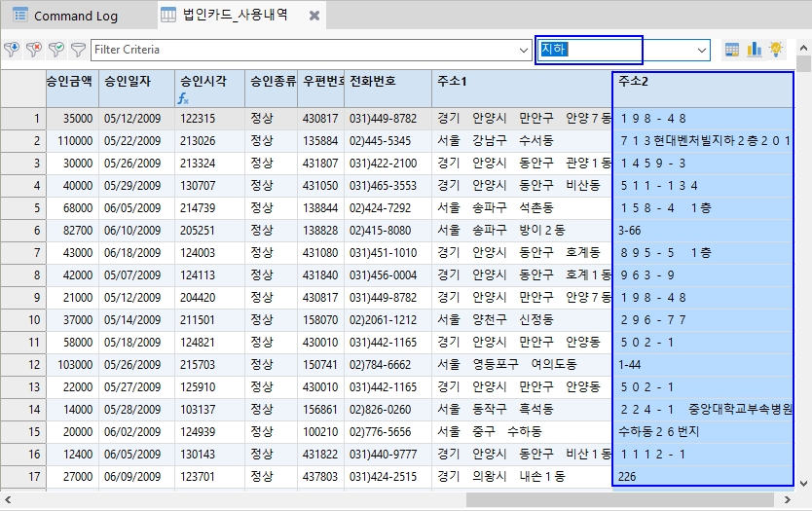Click phone cell 02)2061-1212
This screenshot has width=812, height=511.
[388, 320]
